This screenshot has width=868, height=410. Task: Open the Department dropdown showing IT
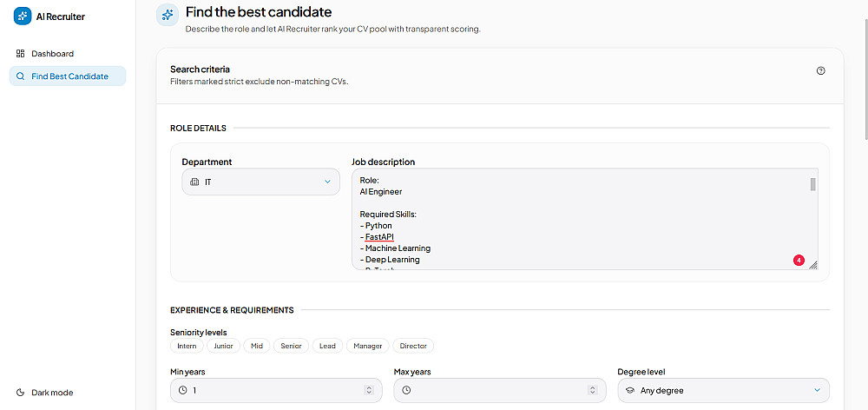coord(260,182)
